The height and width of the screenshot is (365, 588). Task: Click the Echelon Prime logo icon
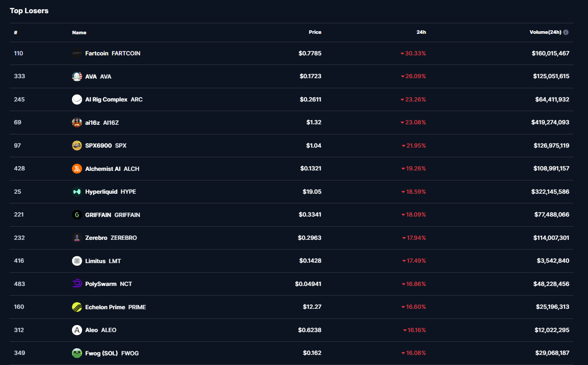pos(77,307)
